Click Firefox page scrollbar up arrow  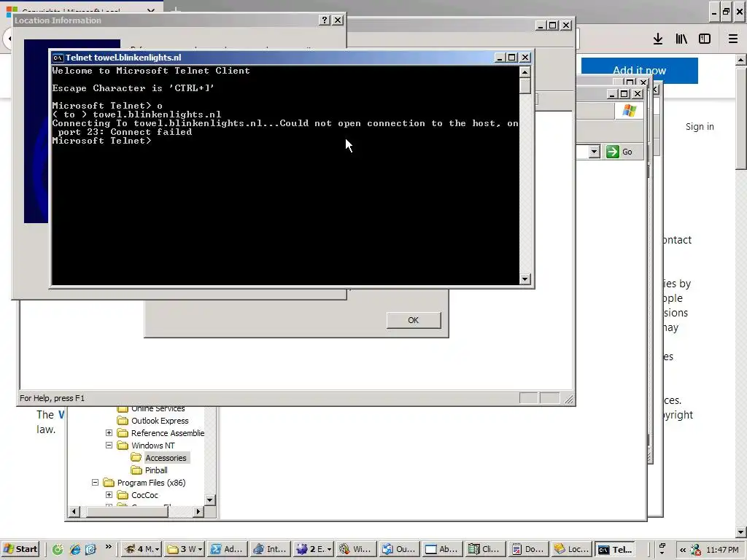coord(741,60)
